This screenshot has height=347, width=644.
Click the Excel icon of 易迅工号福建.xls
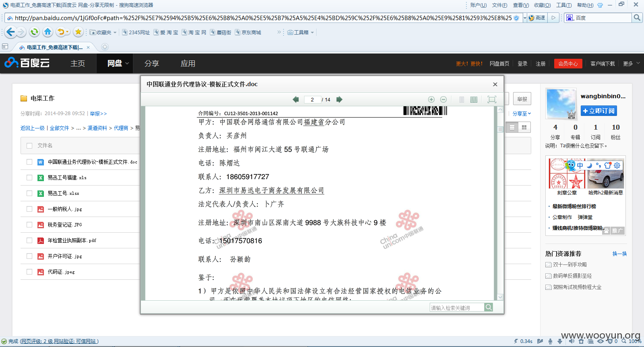click(41, 178)
